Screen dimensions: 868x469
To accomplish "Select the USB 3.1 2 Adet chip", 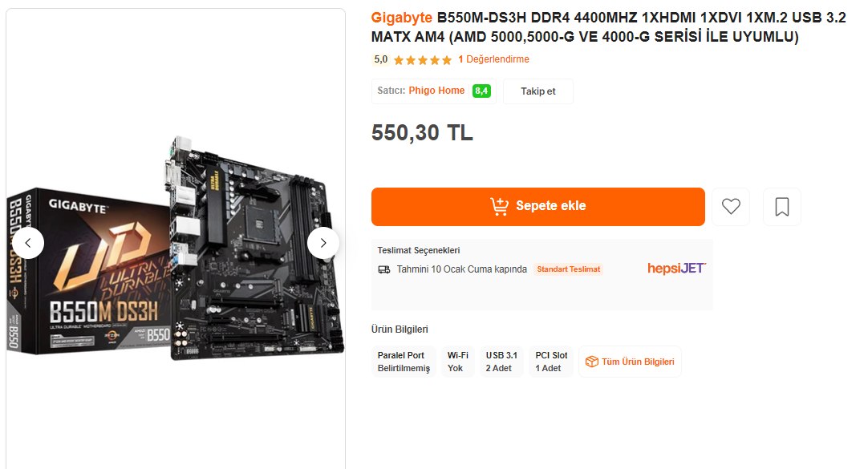I will tap(501, 362).
